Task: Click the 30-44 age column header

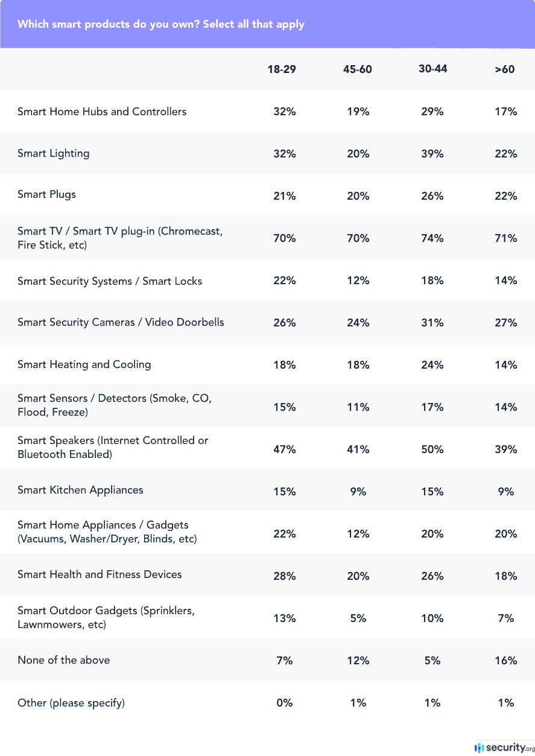Action: [433, 69]
